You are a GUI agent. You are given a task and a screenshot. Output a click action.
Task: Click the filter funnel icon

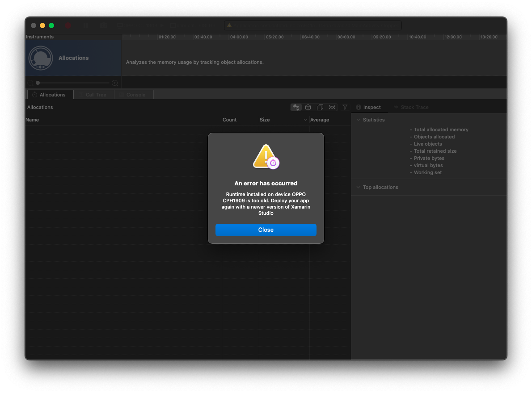click(345, 107)
